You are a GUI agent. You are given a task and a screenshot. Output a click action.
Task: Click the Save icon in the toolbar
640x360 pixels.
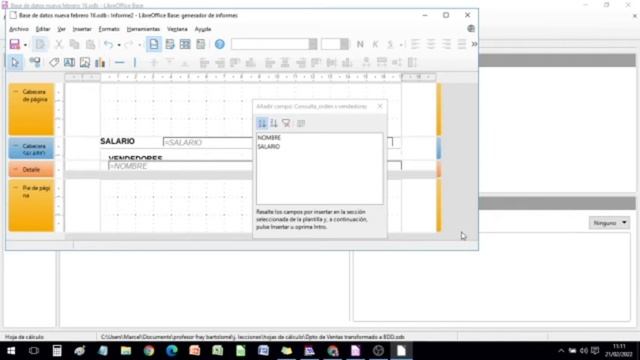pyautogui.click(x=15, y=44)
